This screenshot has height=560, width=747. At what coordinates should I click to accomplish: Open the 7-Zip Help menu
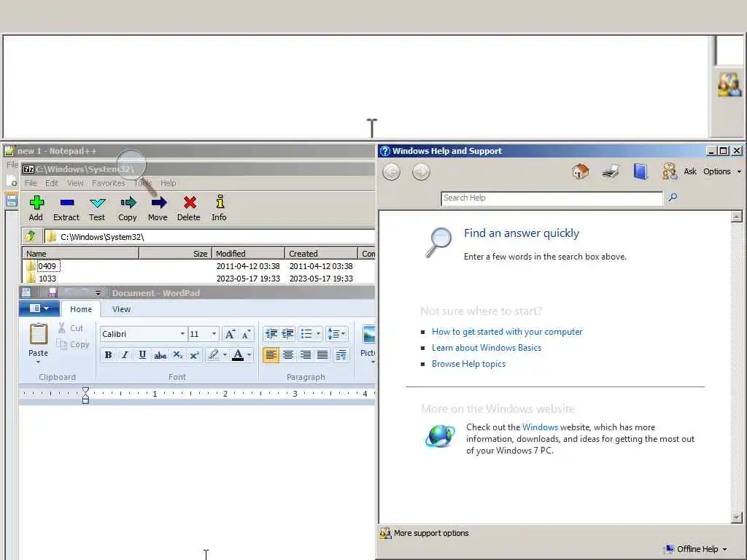point(169,183)
